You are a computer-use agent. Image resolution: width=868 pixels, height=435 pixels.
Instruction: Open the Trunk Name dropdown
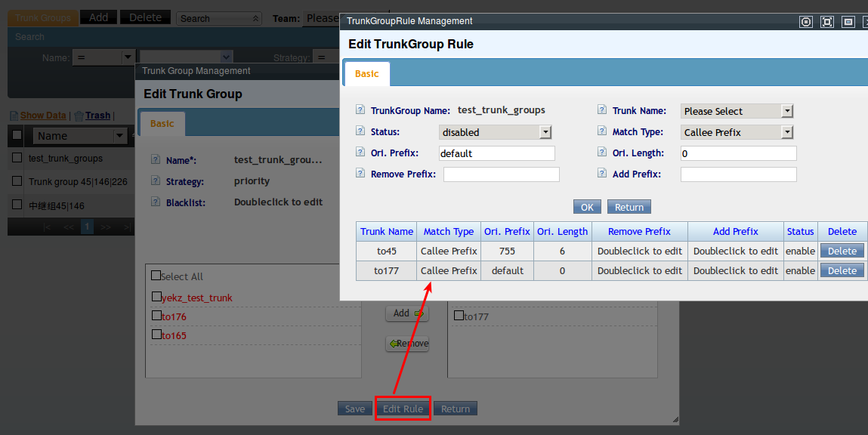[x=737, y=111]
